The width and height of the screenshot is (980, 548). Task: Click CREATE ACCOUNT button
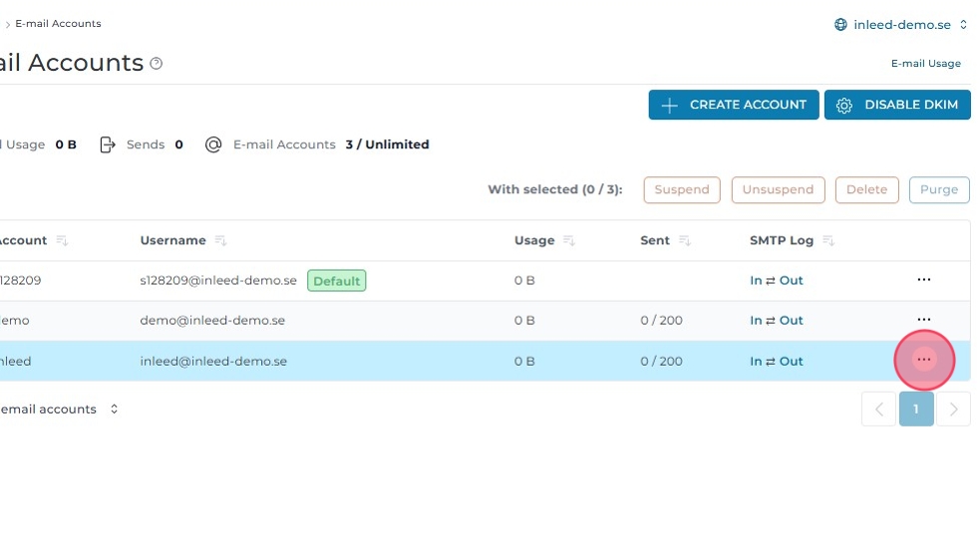[734, 105]
